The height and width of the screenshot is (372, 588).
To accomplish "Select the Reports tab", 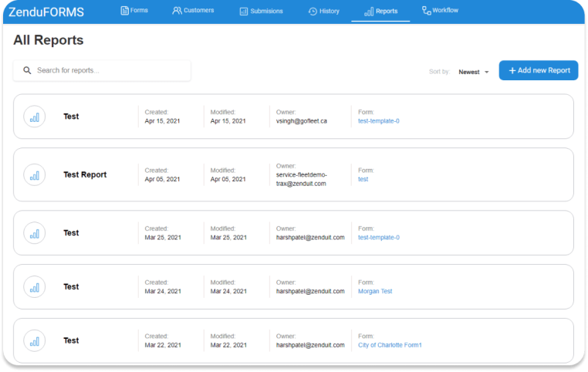I will coord(380,12).
